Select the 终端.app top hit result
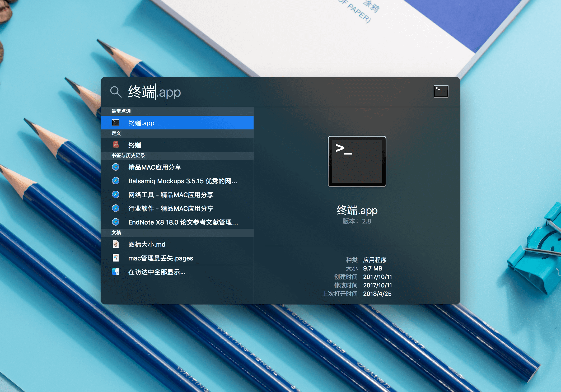Screen dimensions: 561x392 click(x=177, y=123)
